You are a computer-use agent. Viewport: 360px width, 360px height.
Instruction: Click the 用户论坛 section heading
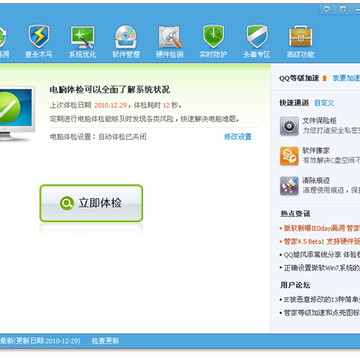pyautogui.click(x=295, y=285)
